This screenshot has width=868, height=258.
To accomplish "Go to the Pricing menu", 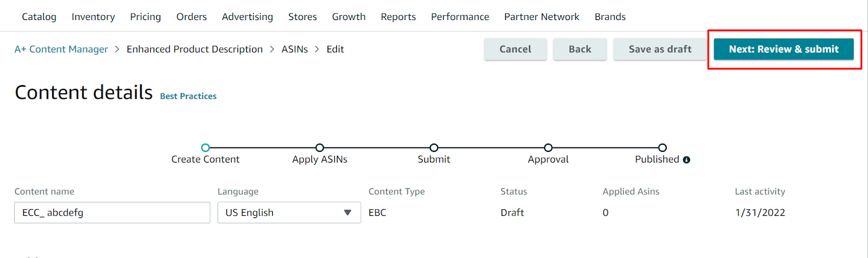I will point(145,17).
